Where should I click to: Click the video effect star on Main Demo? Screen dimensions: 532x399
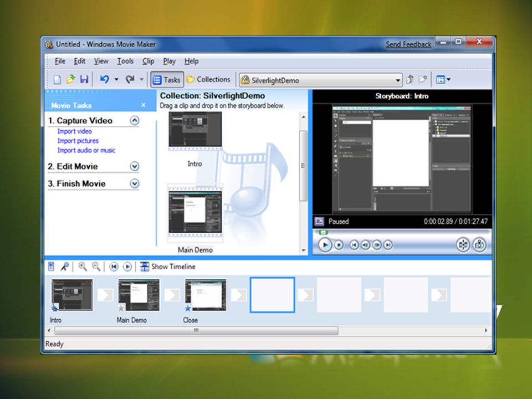point(121,308)
